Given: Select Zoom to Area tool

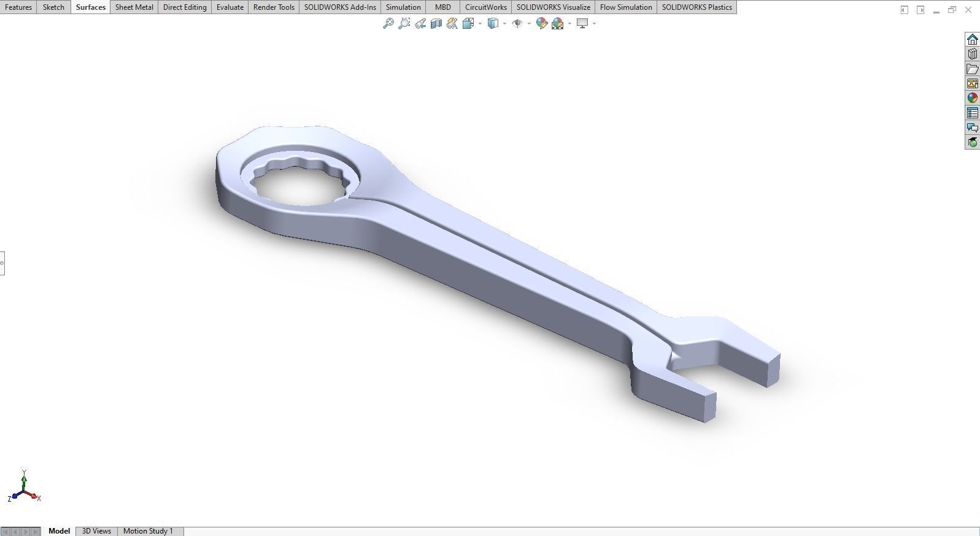Looking at the screenshot, I should 404,23.
